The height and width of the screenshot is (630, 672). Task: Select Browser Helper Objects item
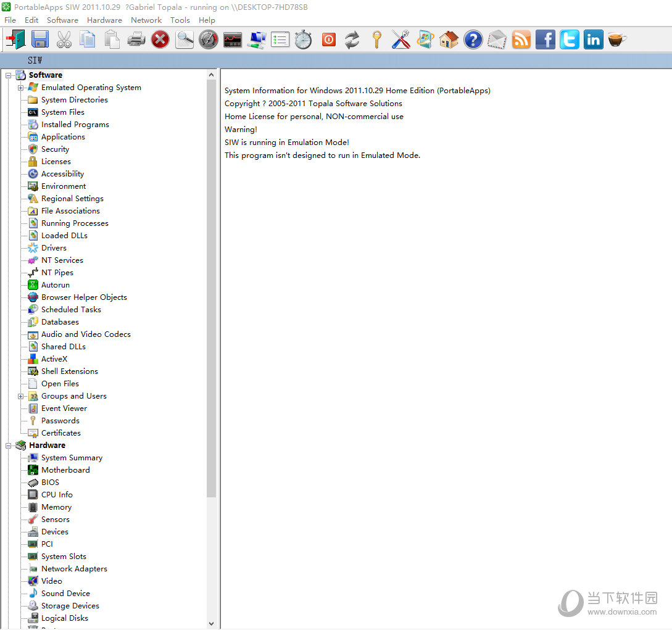pos(84,297)
